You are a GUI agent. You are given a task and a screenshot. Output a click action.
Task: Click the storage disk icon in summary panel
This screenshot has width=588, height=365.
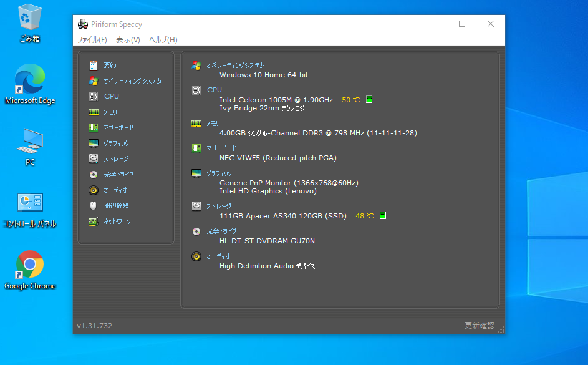[196, 206]
